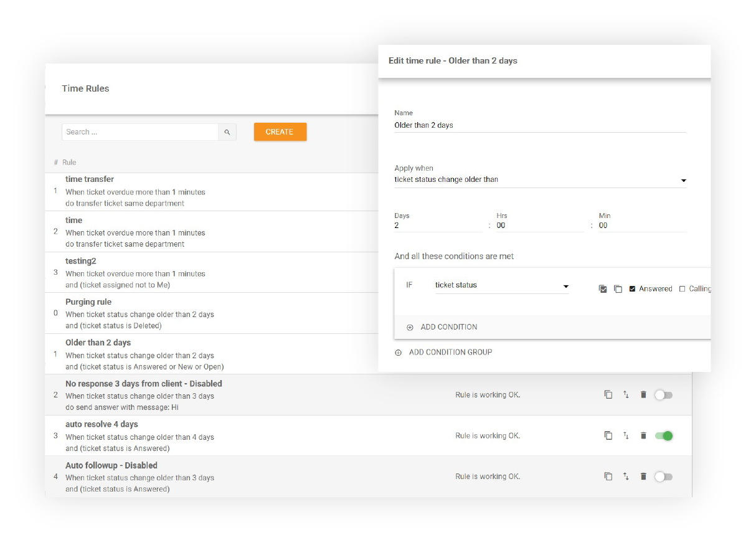Select the search magnifier icon
The height and width of the screenshot is (542, 756).
(227, 131)
